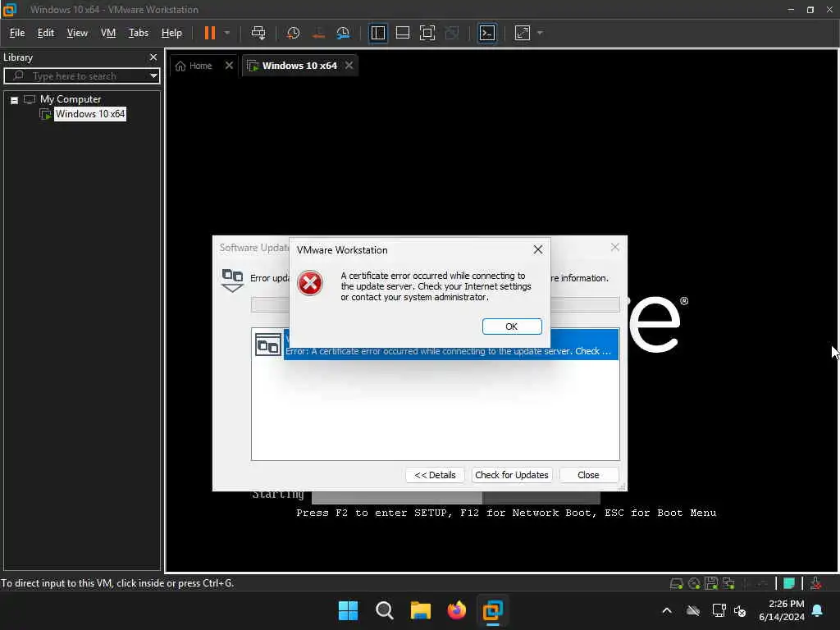
Task: Click Check for Updates button
Action: pos(512,475)
